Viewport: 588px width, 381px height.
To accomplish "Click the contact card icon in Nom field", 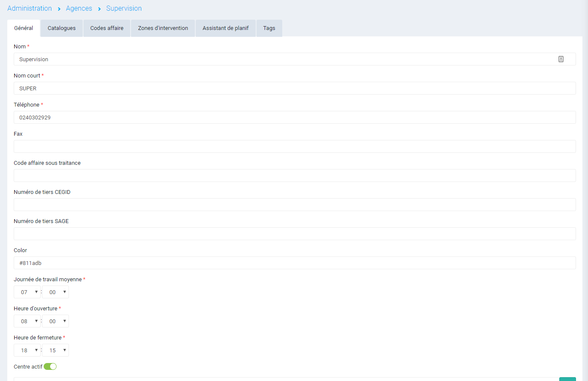I will coord(561,59).
